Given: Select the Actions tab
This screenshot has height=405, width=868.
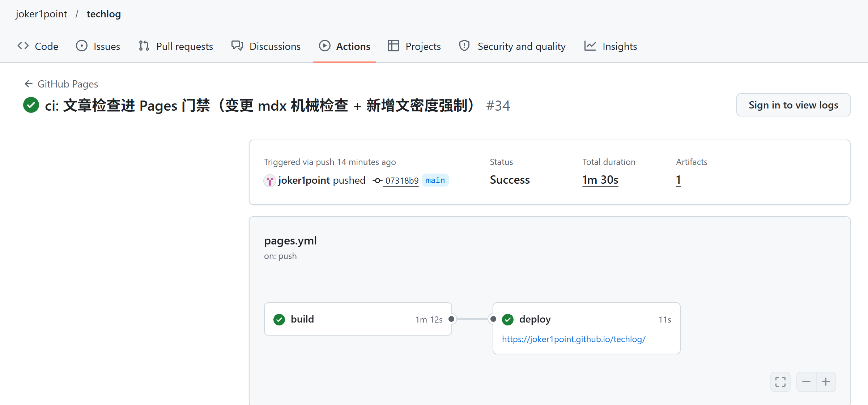Looking at the screenshot, I should pyautogui.click(x=345, y=46).
